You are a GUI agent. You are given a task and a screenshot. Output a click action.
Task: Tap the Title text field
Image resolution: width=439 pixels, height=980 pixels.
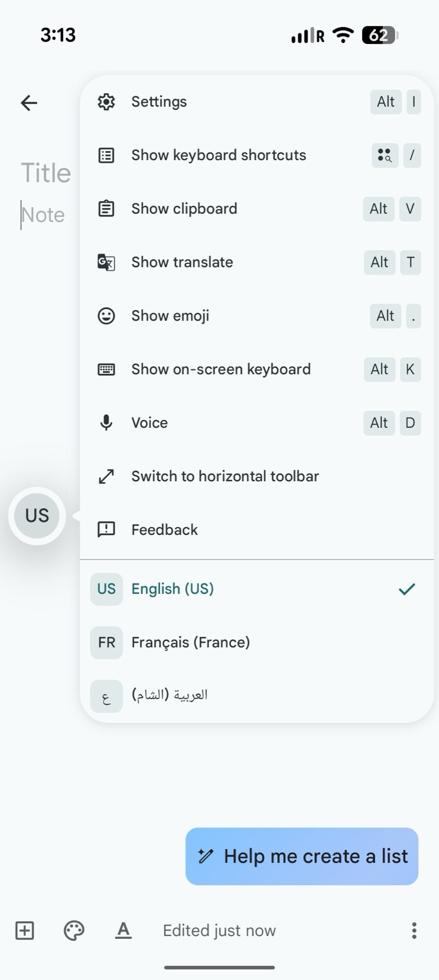click(46, 173)
